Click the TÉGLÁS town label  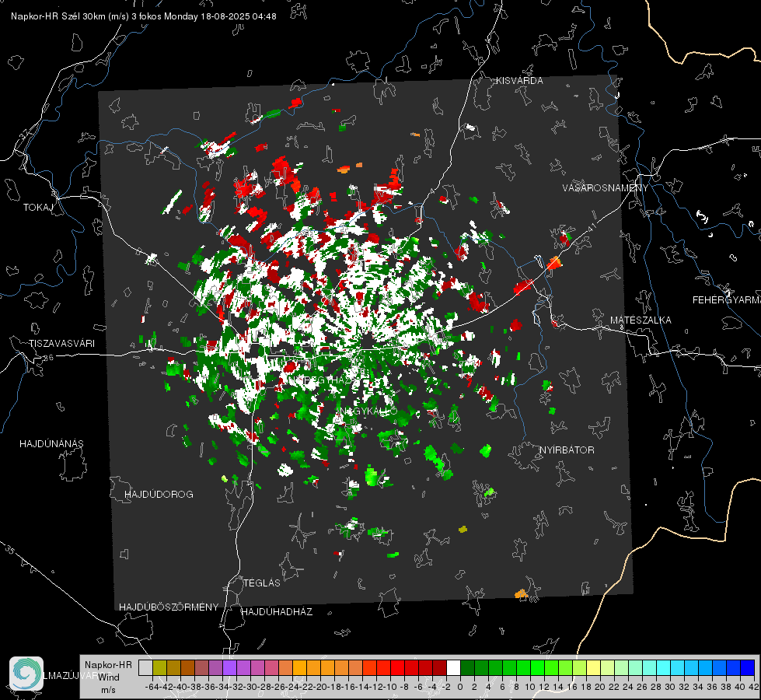[262, 583]
